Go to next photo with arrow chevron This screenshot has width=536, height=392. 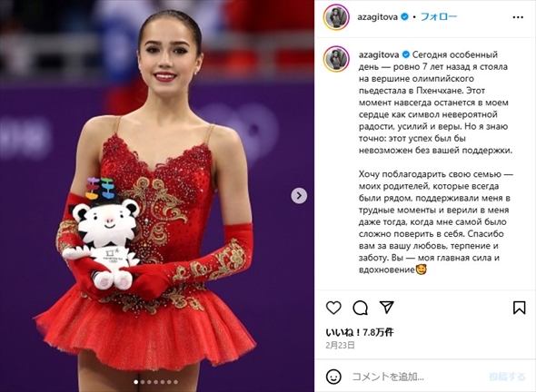299,196
